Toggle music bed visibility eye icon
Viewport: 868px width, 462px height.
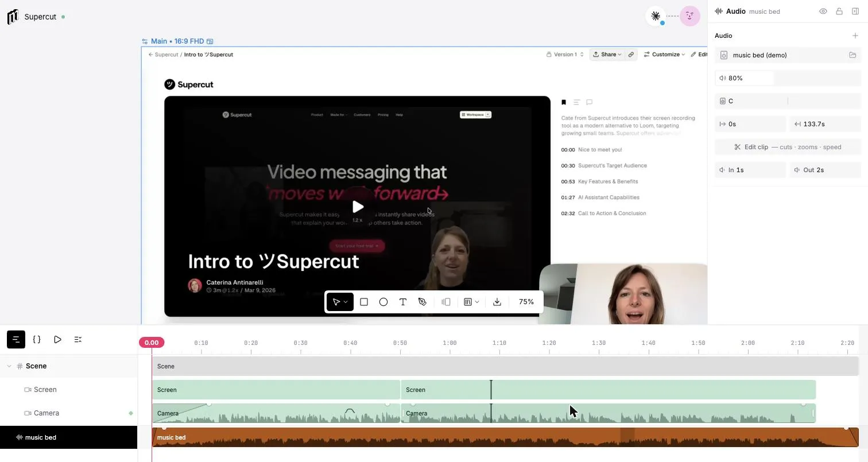click(823, 11)
